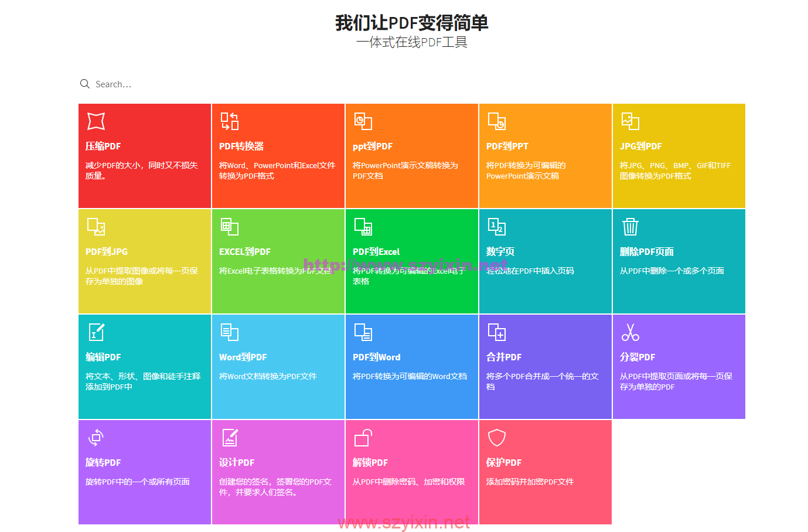Click the 编辑PDF pencil icon
The image size is (808, 532).
[96, 332]
